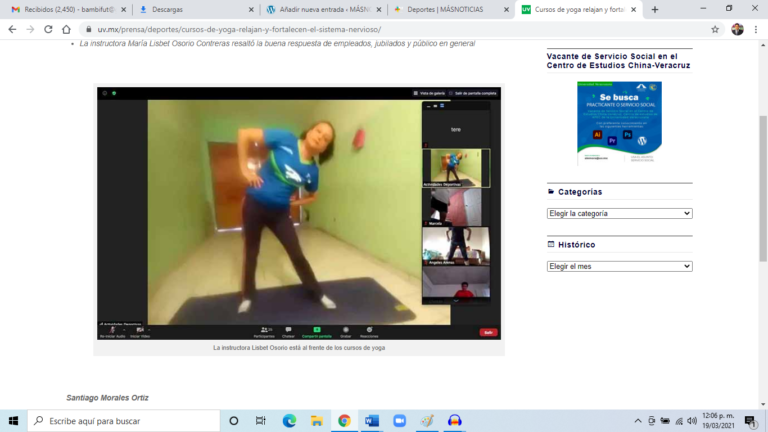View site security lock information
The image size is (768, 432).
89,29
